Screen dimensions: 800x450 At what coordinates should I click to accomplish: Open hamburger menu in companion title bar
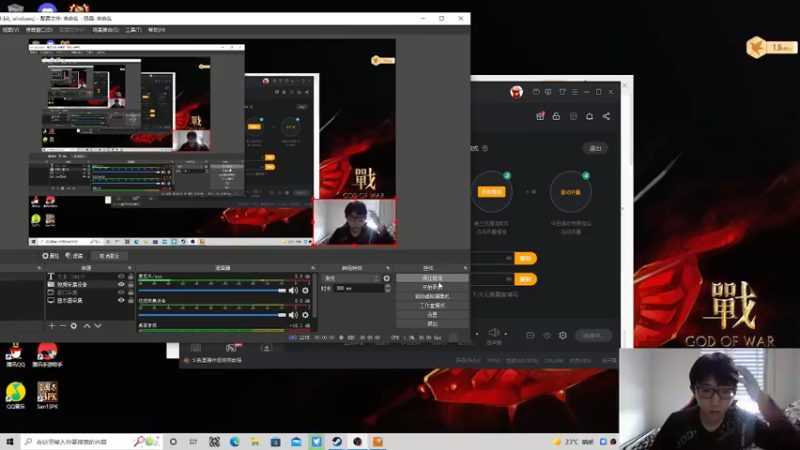point(574,92)
